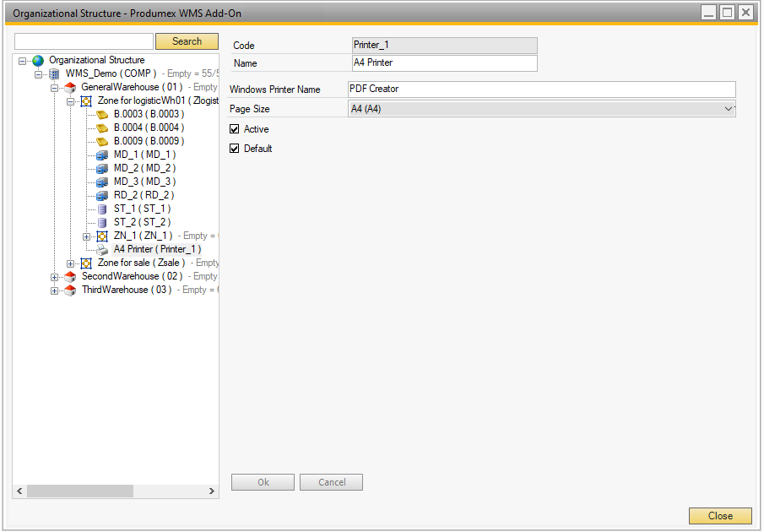Click the ST_1 storage cylinder icon
764x532 pixels.
(102, 209)
